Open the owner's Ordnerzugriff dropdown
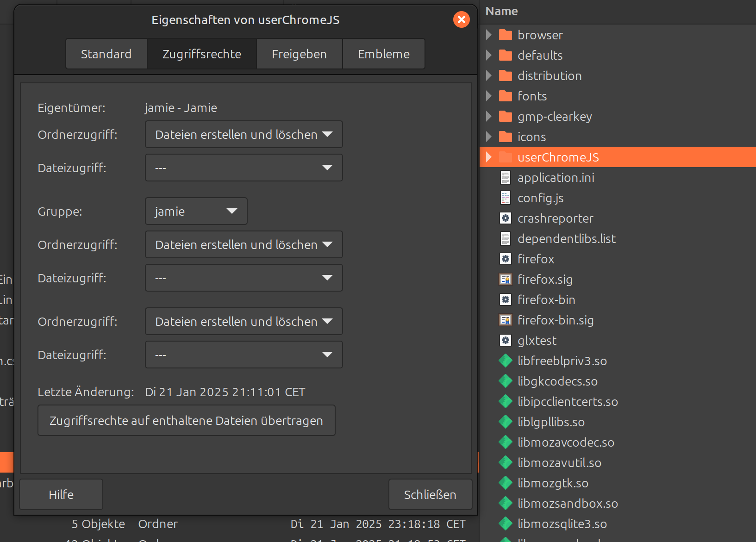Screen dimensions: 756x542 click(244, 135)
